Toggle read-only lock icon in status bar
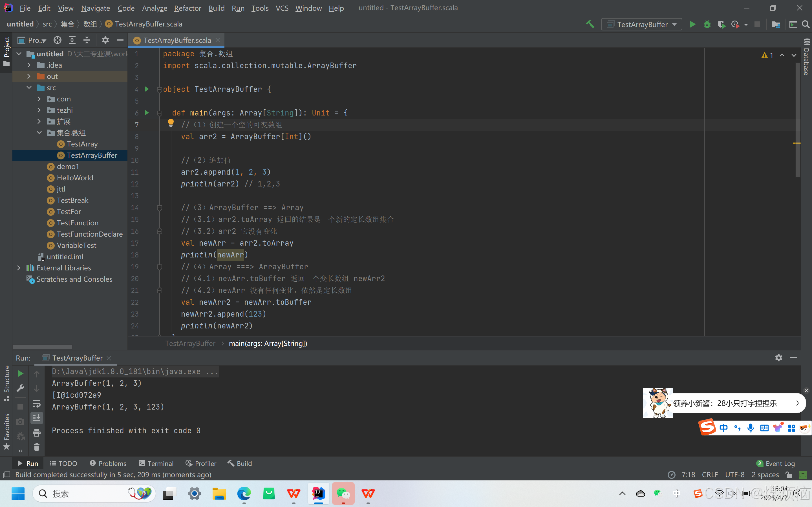 pyautogui.click(x=789, y=475)
